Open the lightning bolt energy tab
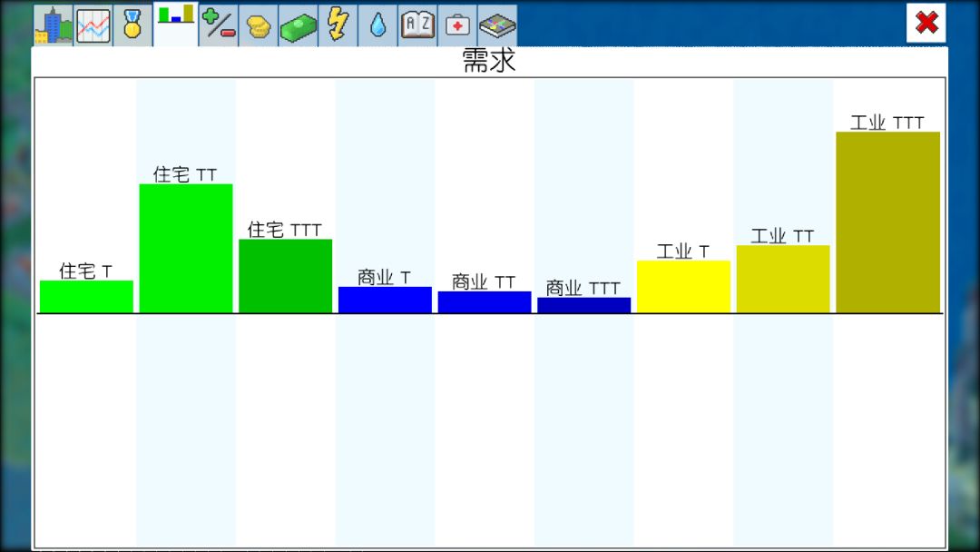The image size is (980, 552). [338, 25]
